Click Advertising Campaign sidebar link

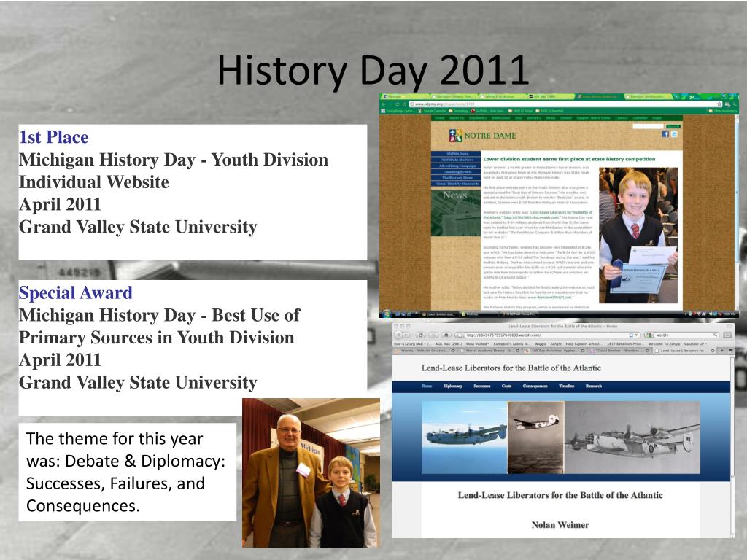[457, 166]
